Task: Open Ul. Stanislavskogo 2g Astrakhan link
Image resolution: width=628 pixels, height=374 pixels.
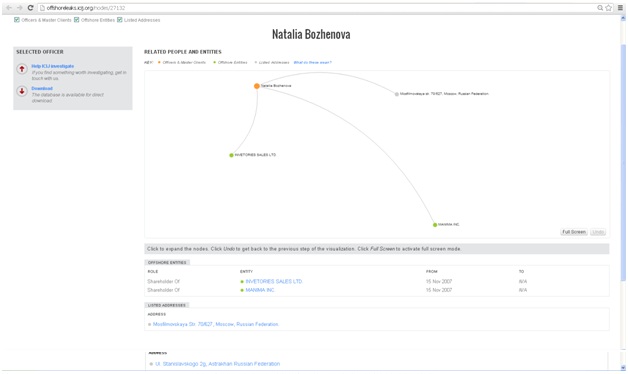Action: coord(217,364)
